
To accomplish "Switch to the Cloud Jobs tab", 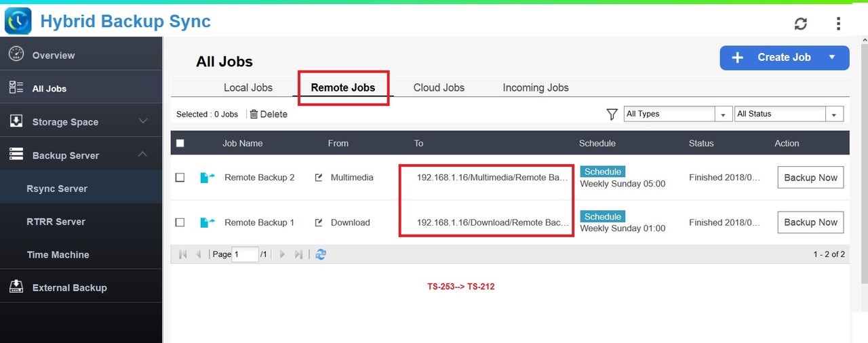I will tap(439, 87).
